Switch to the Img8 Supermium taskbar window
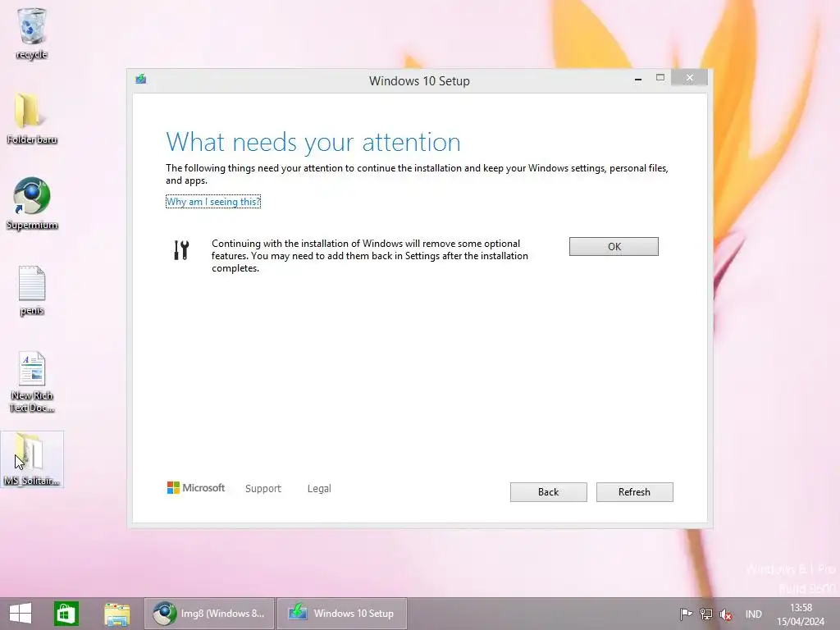Screen dimensions: 840x630 pyautogui.click(x=209, y=614)
